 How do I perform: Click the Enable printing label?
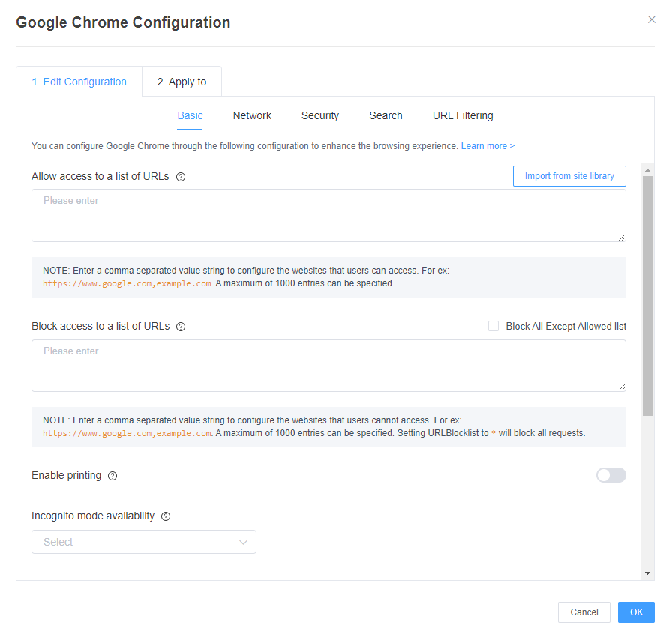tap(67, 475)
